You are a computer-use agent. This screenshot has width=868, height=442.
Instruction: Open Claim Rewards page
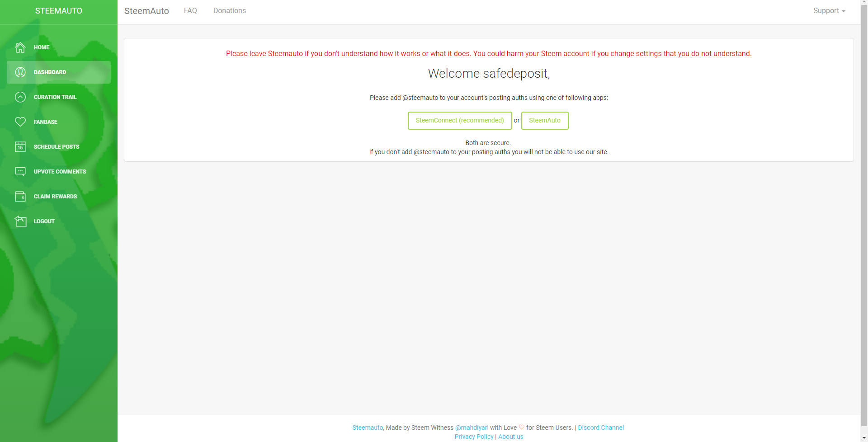59,197
